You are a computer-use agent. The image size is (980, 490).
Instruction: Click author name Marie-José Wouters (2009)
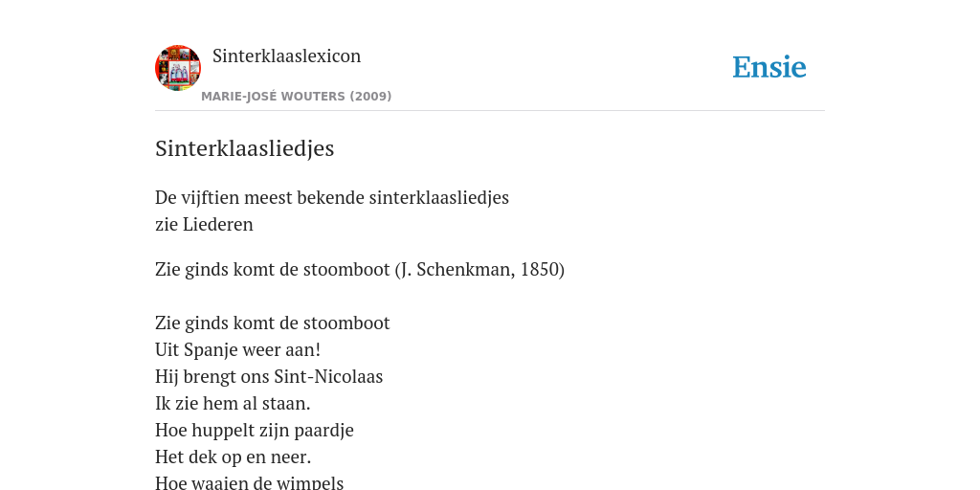297,97
